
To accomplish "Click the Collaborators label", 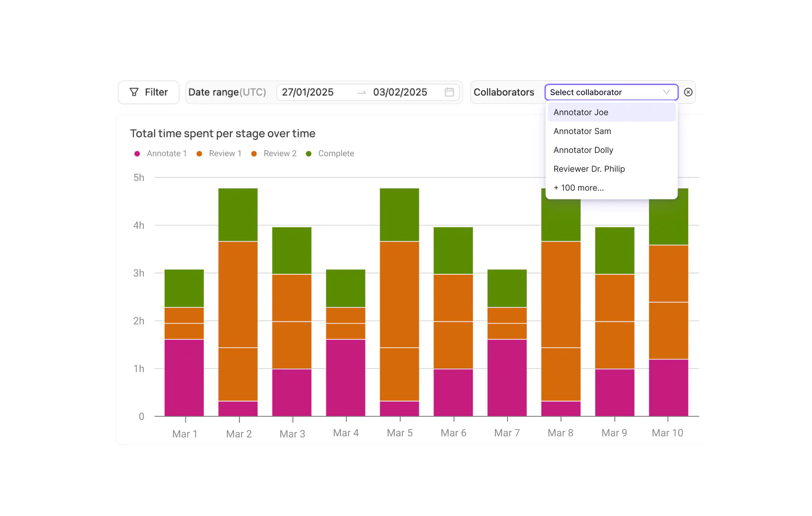I will coord(504,92).
